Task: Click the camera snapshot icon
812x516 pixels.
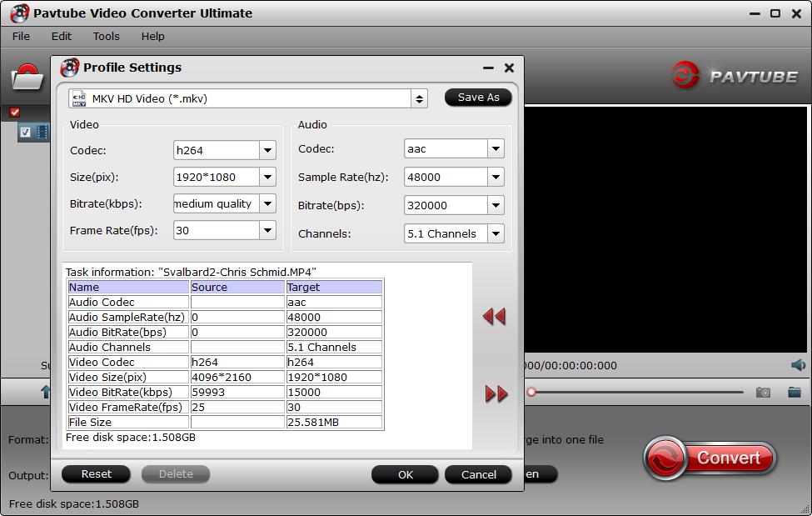Action: pos(763,392)
